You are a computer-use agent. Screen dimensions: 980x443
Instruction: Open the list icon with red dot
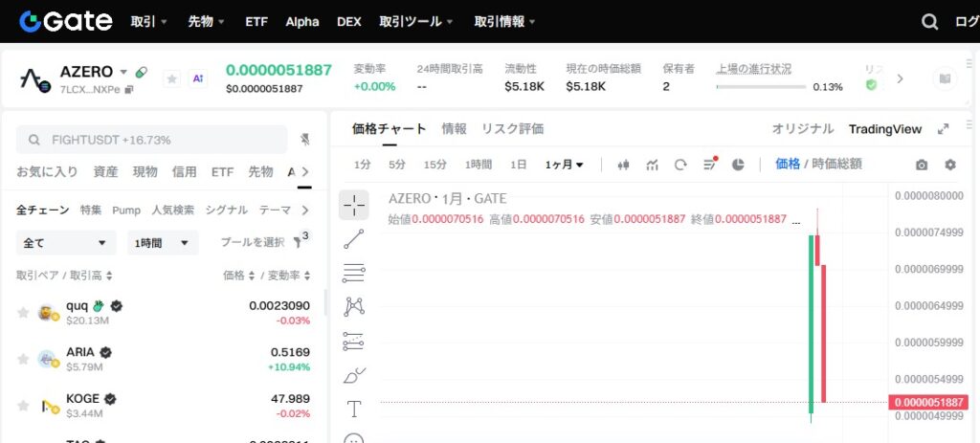tap(709, 165)
